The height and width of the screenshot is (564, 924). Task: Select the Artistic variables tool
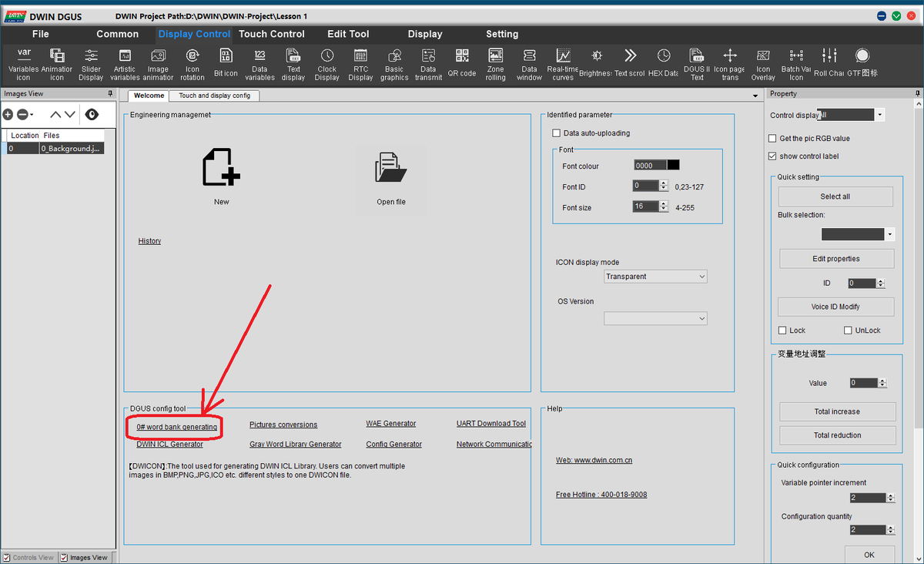click(x=125, y=63)
